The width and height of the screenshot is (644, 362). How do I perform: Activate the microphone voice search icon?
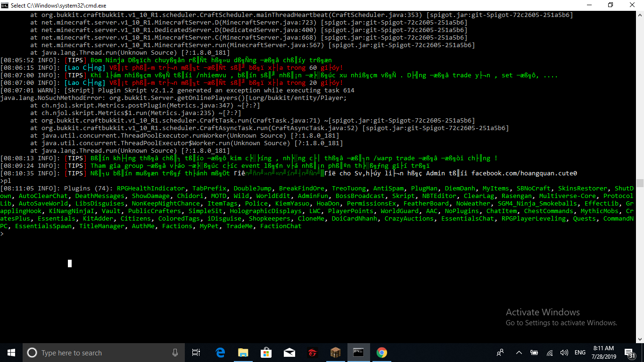coord(175,353)
